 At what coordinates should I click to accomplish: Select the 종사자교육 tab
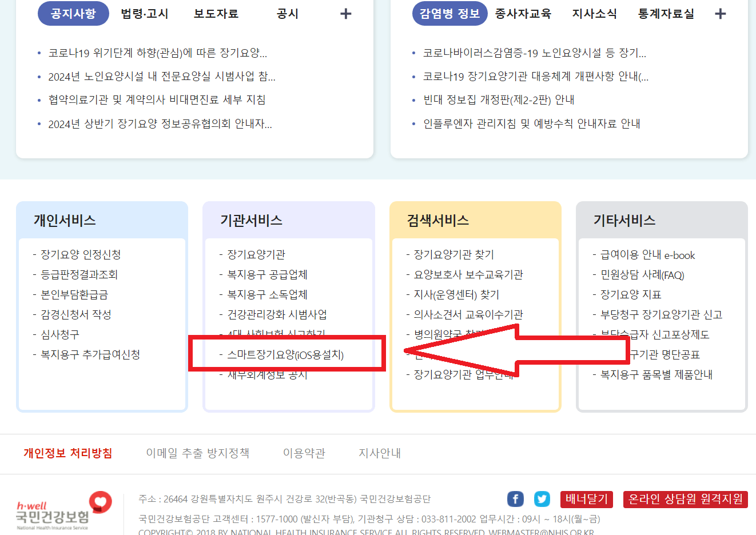point(522,13)
